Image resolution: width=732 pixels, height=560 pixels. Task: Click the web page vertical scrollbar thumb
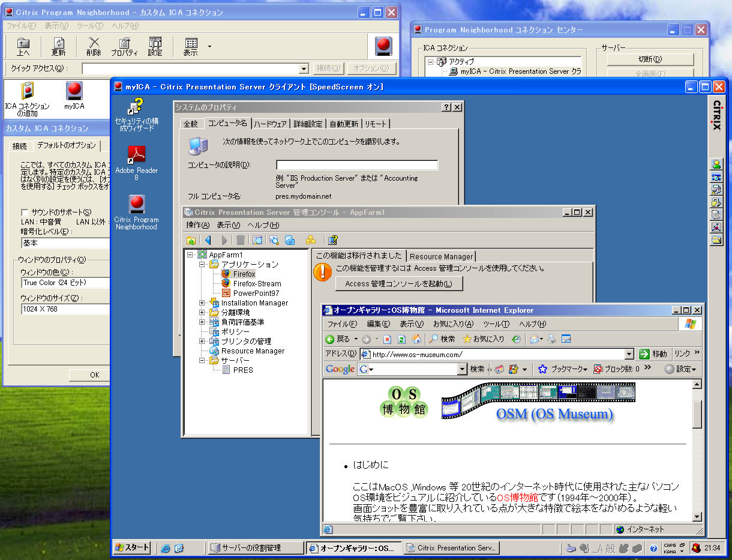697,414
